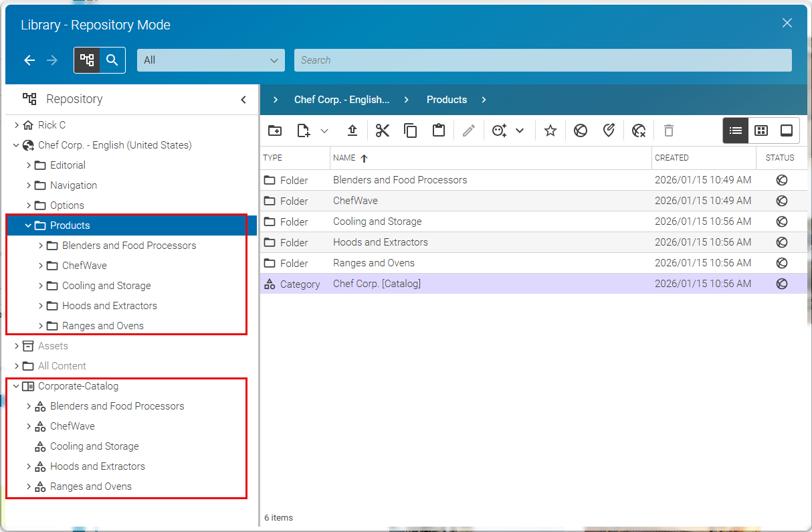Open the Repository tree search icon
This screenshot has width=812, height=532.
tap(112, 60)
